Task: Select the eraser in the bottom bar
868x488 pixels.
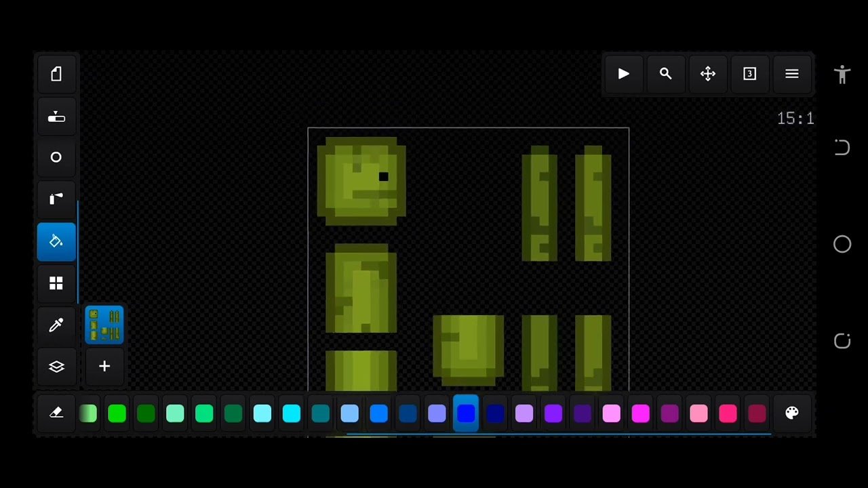Action: point(56,413)
